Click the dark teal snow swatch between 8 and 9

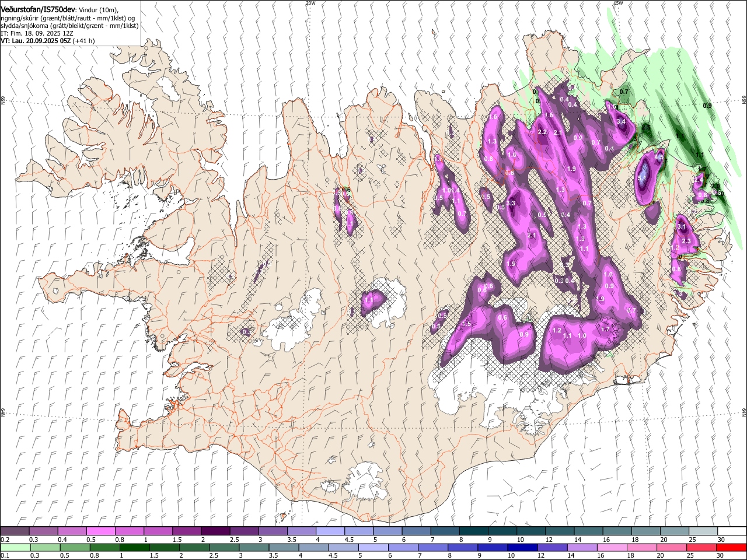(473, 531)
